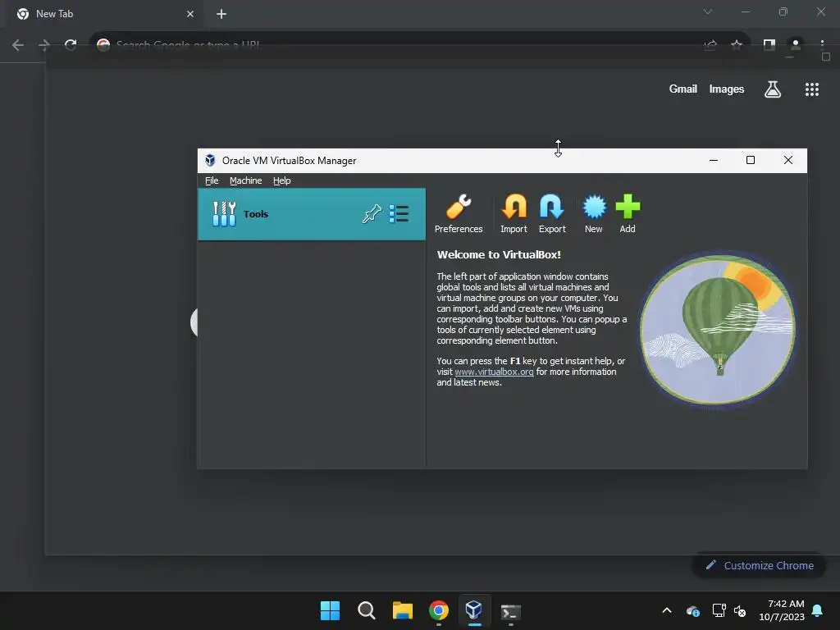
Task: Open the Windows Start menu
Action: (330, 610)
